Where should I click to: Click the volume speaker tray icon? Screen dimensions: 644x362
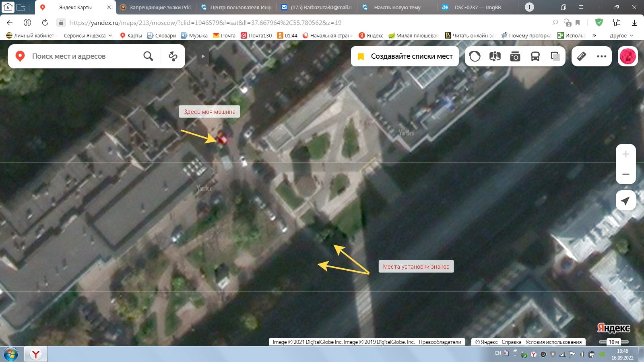click(x=582, y=354)
